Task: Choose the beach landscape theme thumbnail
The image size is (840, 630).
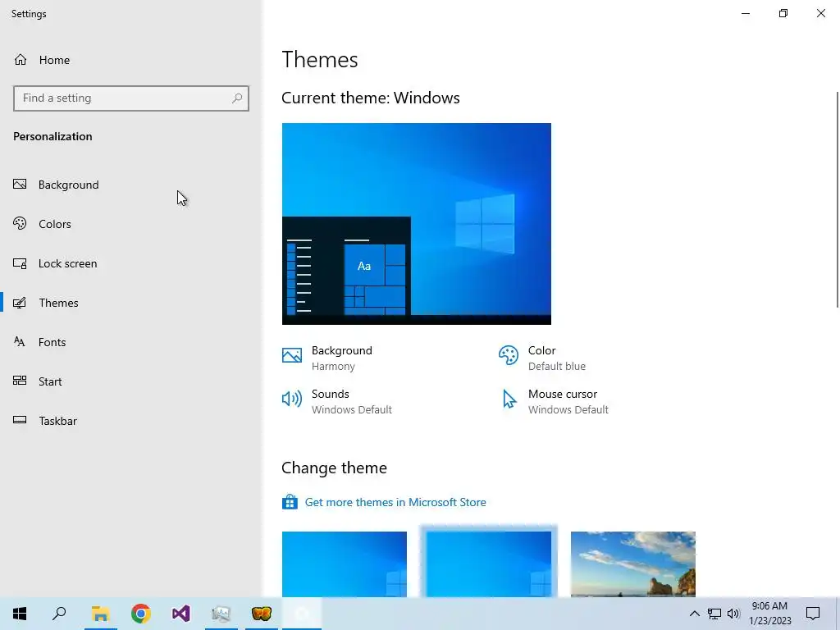Action: pos(633,564)
